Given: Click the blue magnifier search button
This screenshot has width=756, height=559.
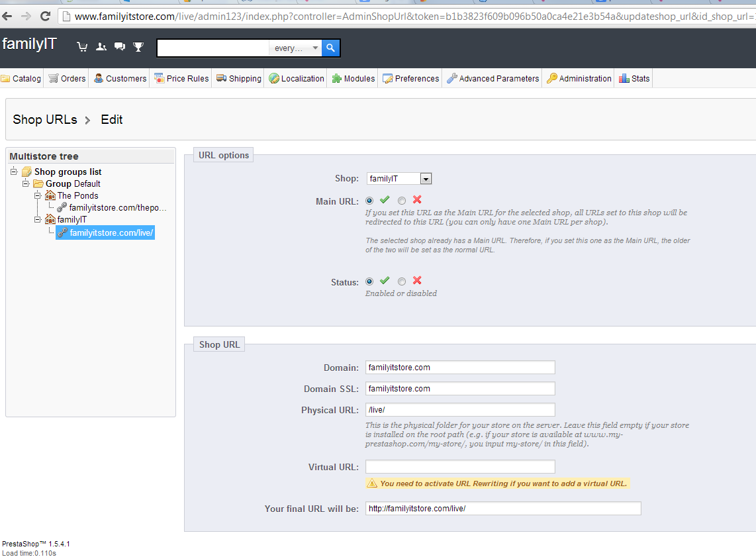Looking at the screenshot, I should tap(331, 48).
